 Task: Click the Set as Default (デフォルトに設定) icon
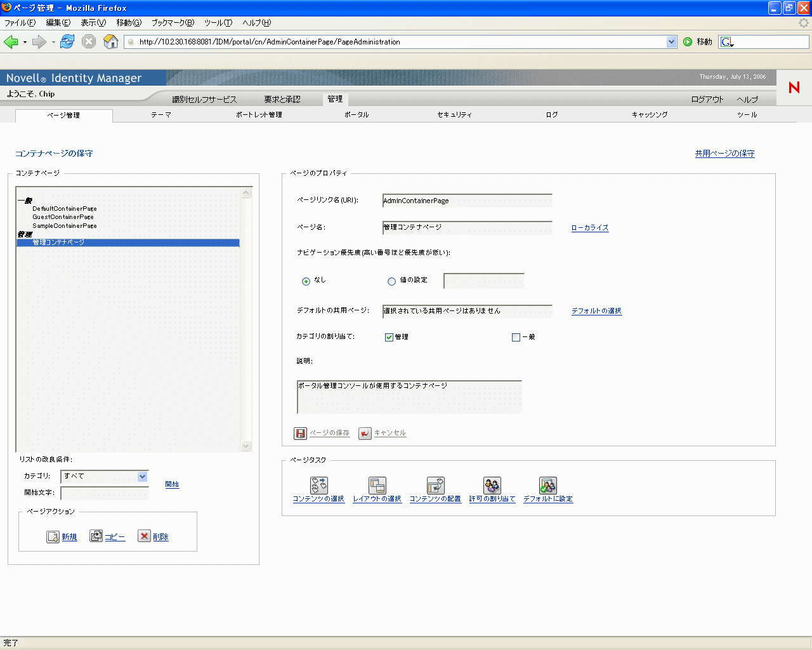click(x=548, y=486)
